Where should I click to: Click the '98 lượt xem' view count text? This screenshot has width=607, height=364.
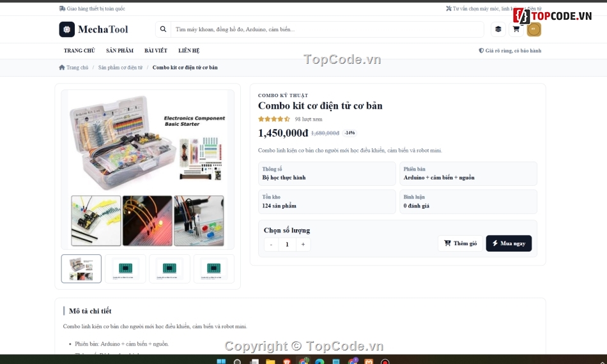[x=309, y=119]
